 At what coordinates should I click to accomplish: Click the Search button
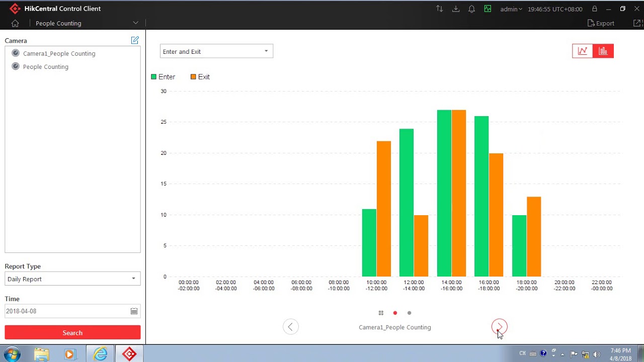point(72,332)
